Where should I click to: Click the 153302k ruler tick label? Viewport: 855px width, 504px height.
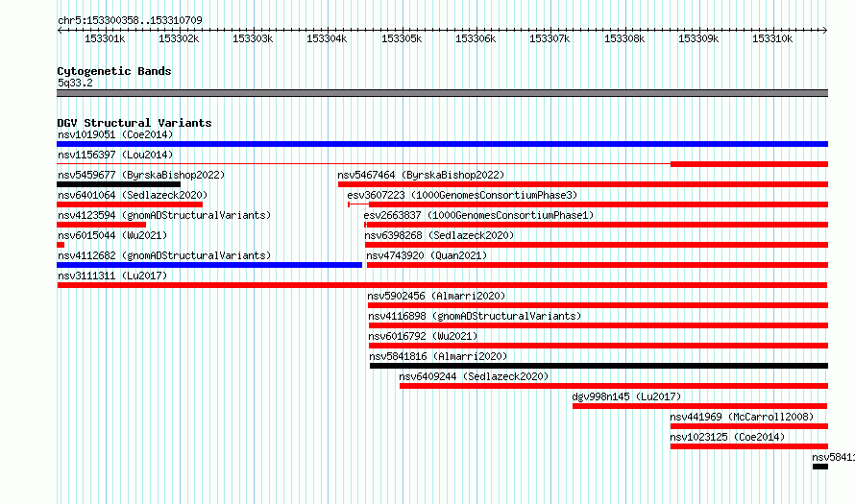pyautogui.click(x=179, y=38)
